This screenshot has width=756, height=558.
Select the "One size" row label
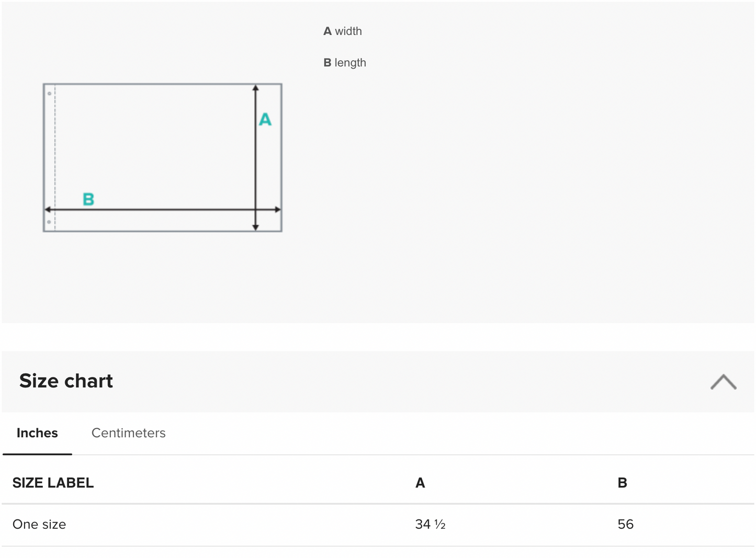39,525
